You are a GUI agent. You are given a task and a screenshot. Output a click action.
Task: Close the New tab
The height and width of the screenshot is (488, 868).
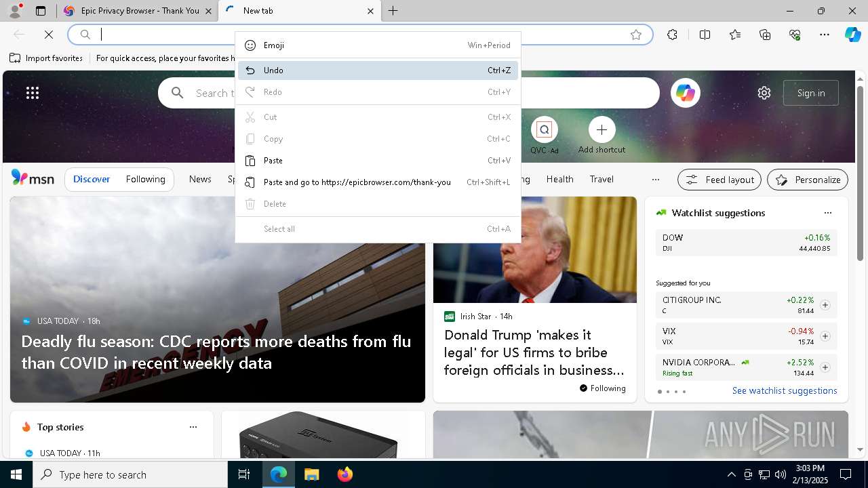[370, 11]
